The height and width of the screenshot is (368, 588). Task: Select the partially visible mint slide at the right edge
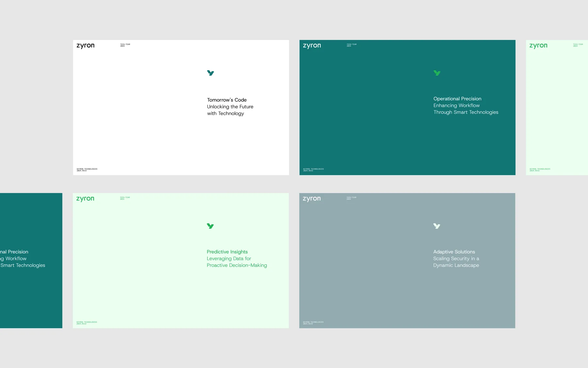pyautogui.click(x=557, y=108)
